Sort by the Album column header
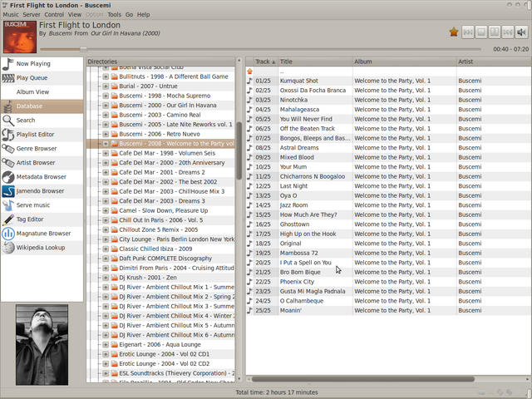Image resolution: width=532 pixels, height=399 pixels. click(405, 62)
